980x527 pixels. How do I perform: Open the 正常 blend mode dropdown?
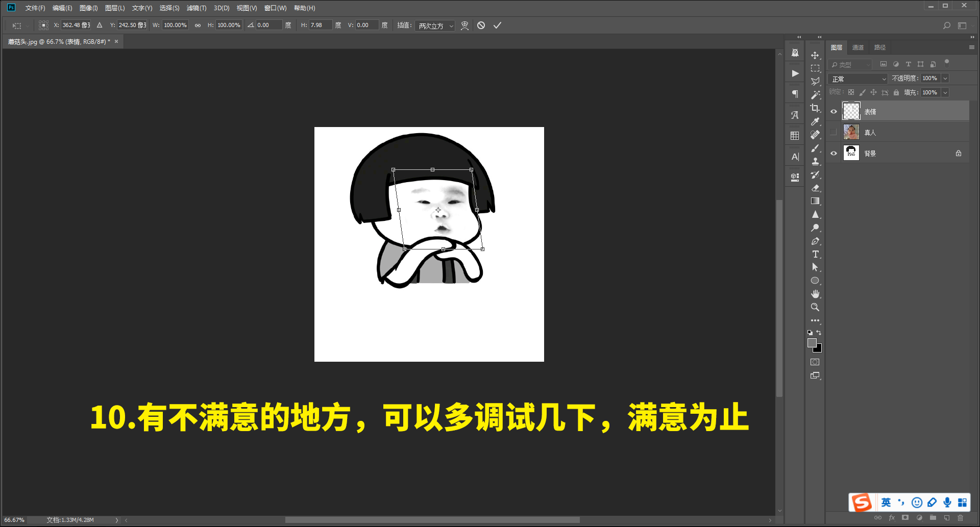click(x=859, y=79)
